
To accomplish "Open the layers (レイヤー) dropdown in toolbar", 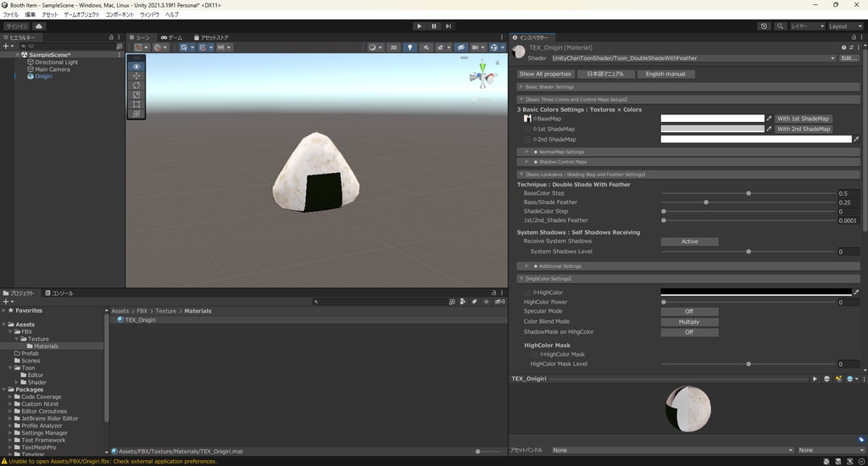I will [x=807, y=26].
